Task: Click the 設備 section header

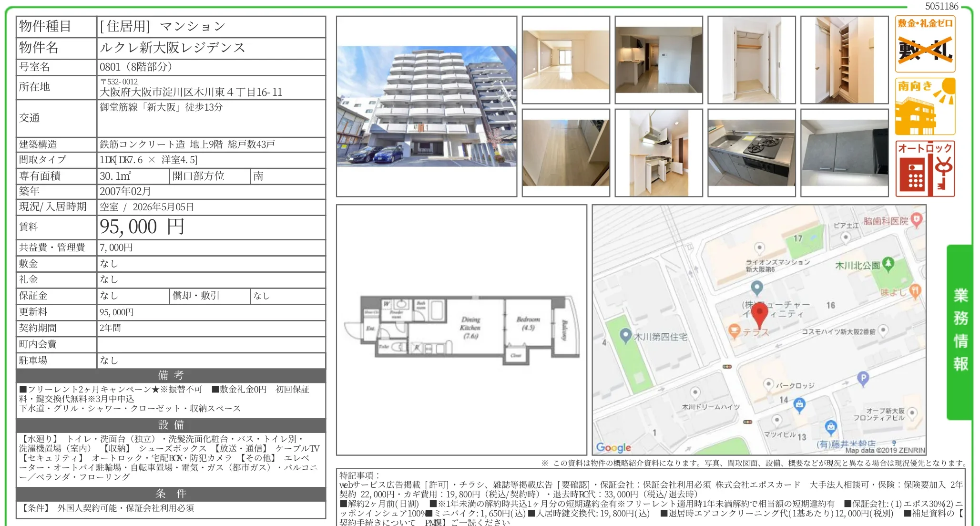Action: point(171,425)
